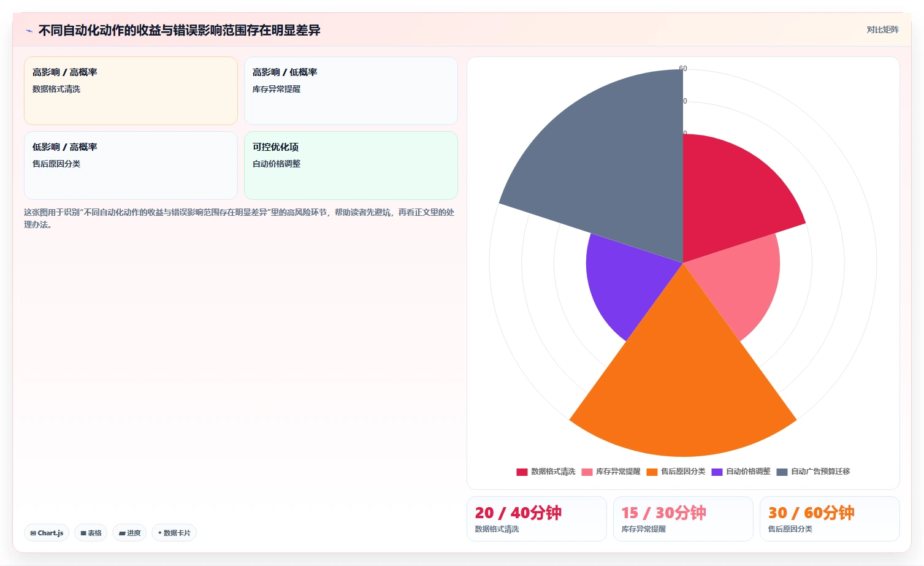Viewport: 924px width, 566px height.
Task: Select the 高影响 / 高概率 matrix card
Action: [131, 91]
